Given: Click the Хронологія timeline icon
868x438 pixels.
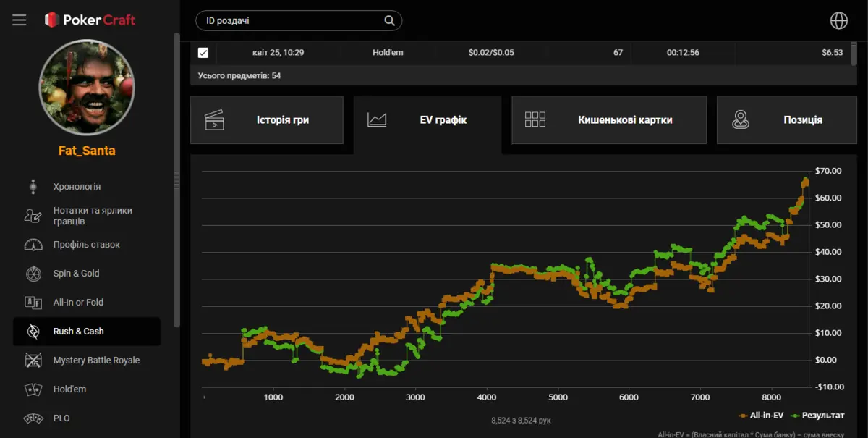Looking at the screenshot, I should (33, 187).
